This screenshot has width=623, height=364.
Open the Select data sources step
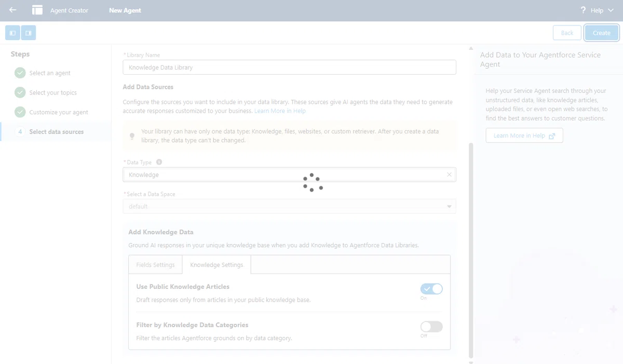[x=57, y=132]
